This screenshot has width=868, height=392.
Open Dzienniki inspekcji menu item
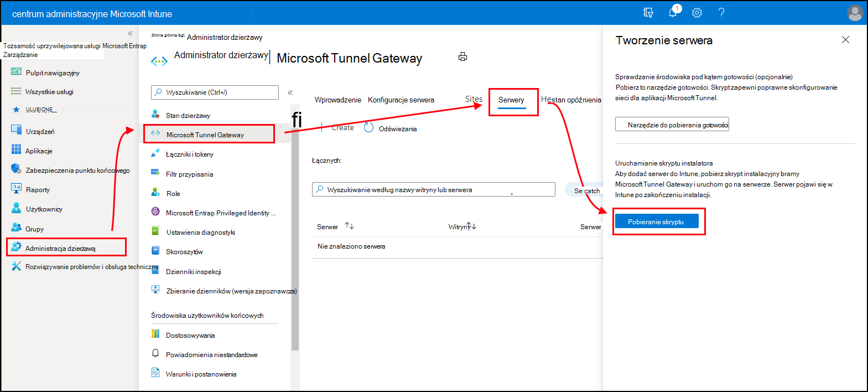[x=194, y=271]
